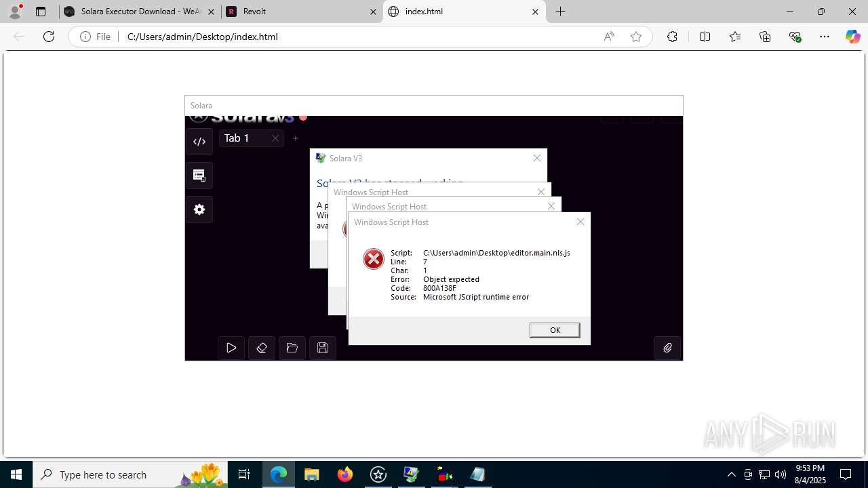The image size is (868, 488).
Task: Open Task View on taskbar
Action: click(x=244, y=474)
